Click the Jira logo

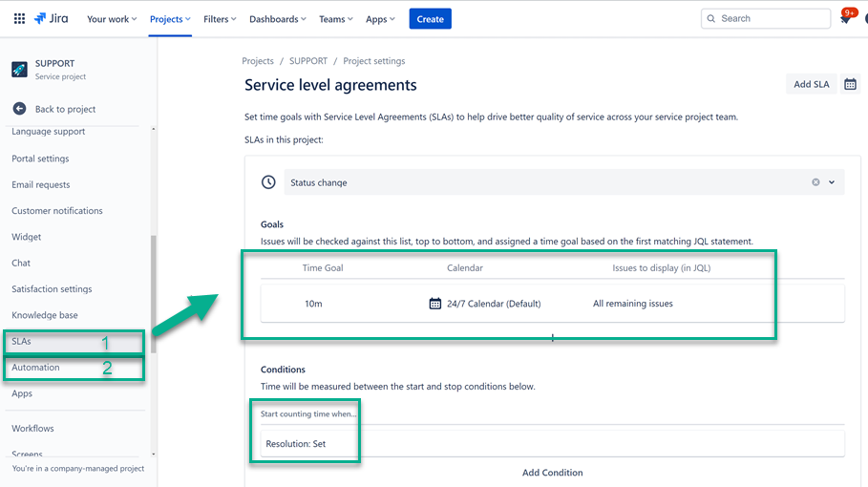[51, 19]
